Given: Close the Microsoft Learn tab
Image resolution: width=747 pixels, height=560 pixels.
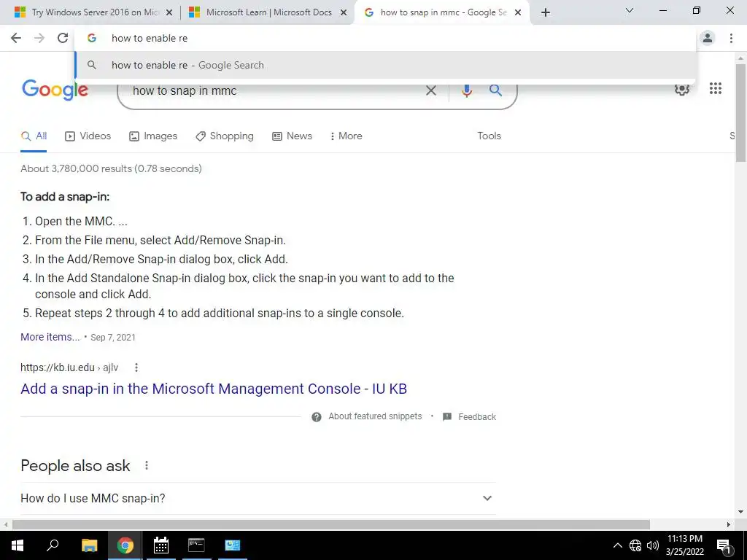Looking at the screenshot, I should [x=344, y=13].
